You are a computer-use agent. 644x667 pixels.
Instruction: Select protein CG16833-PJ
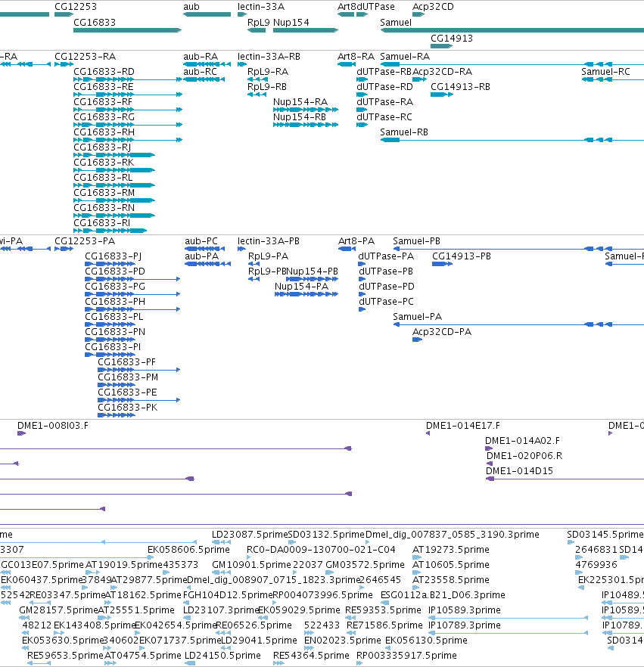114,256
